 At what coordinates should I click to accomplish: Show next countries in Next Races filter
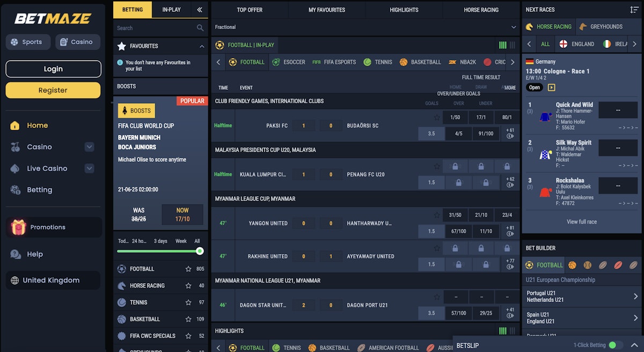(x=634, y=44)
